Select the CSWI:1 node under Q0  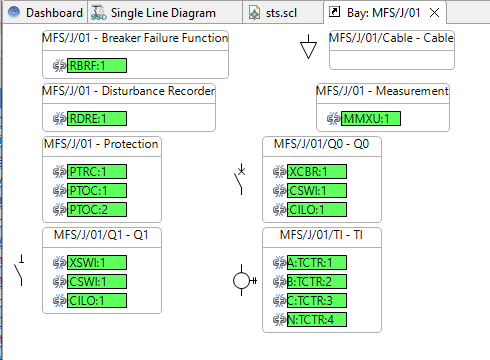(317, 190)
